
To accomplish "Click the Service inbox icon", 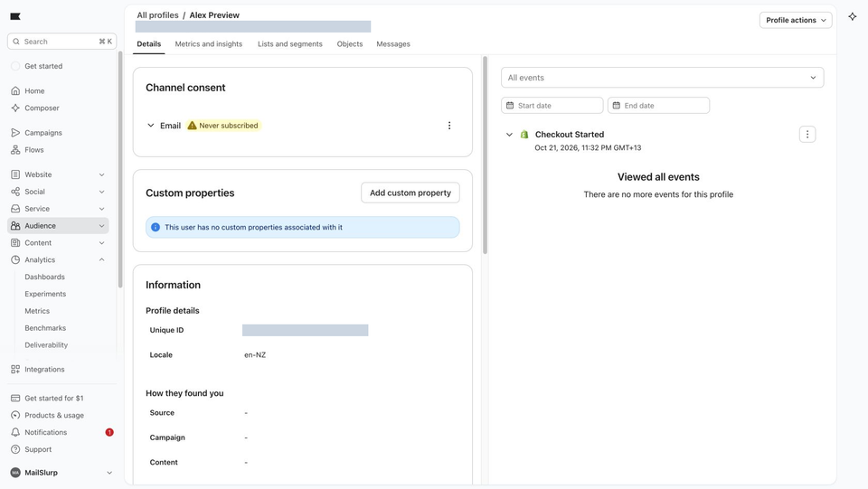I will tap(15, 209).
